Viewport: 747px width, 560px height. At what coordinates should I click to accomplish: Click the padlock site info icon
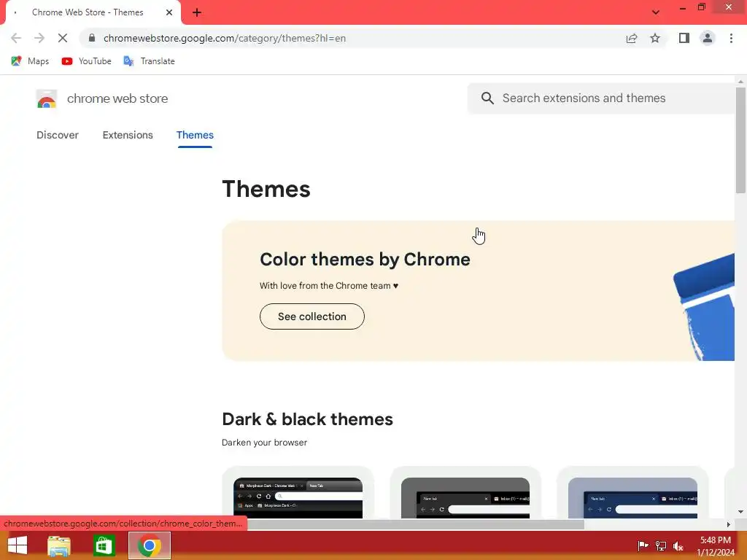pos(92,38)
